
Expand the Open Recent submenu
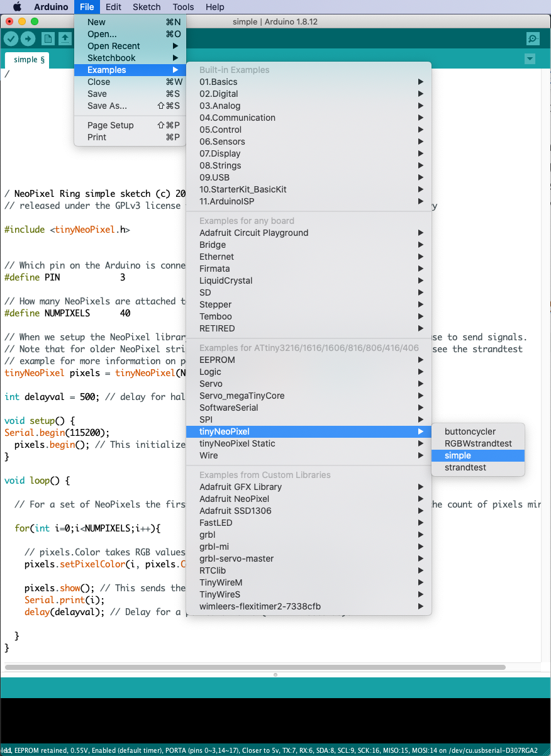click(130, 46)
